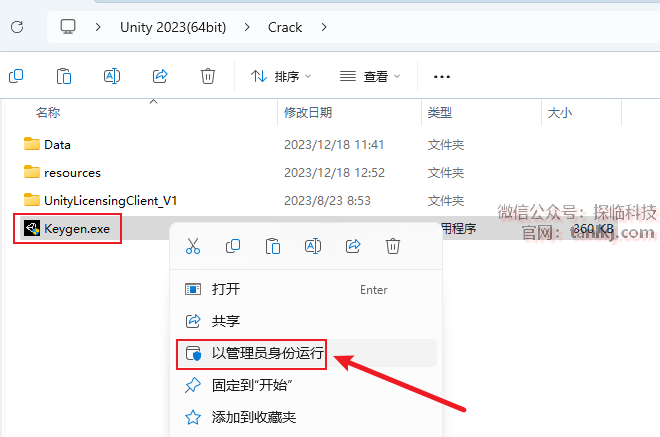
Task: Click the toolbar paste icon
Action: tap(64, 76)
